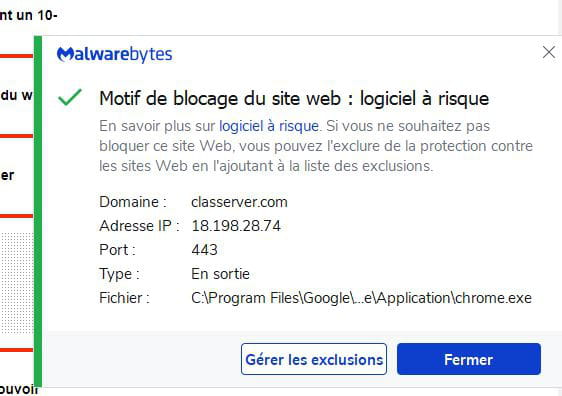
Task: Click the exclusion explanation paragraph
Action: [x=316, y=146]
